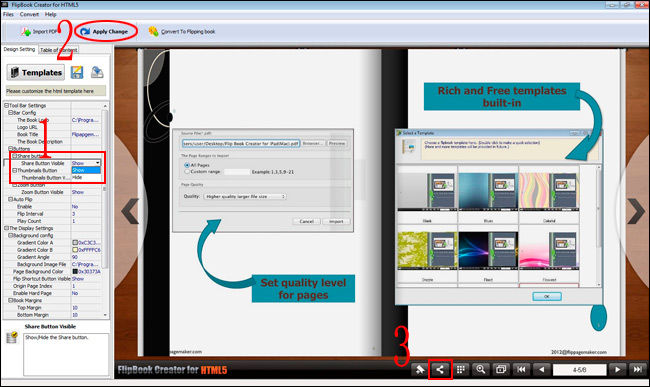Collapse Book Margins group
The image size is (650, 387).
click(10, 300)
